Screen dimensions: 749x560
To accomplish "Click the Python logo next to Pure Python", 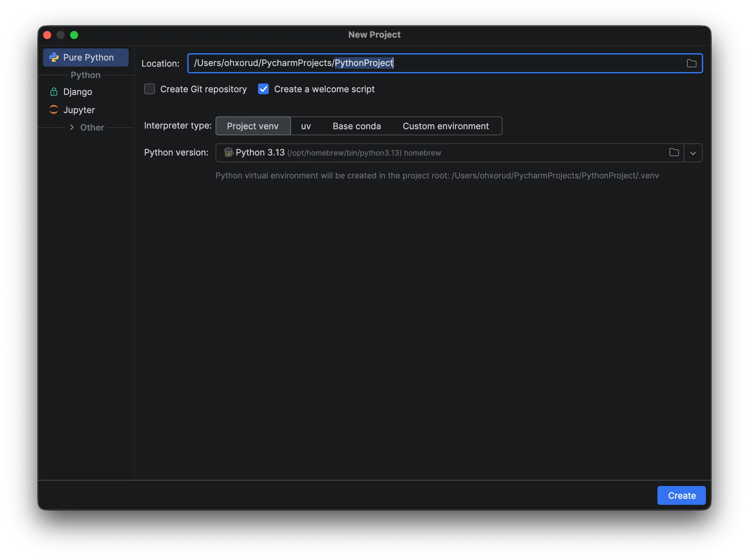I will coord(54,57).
